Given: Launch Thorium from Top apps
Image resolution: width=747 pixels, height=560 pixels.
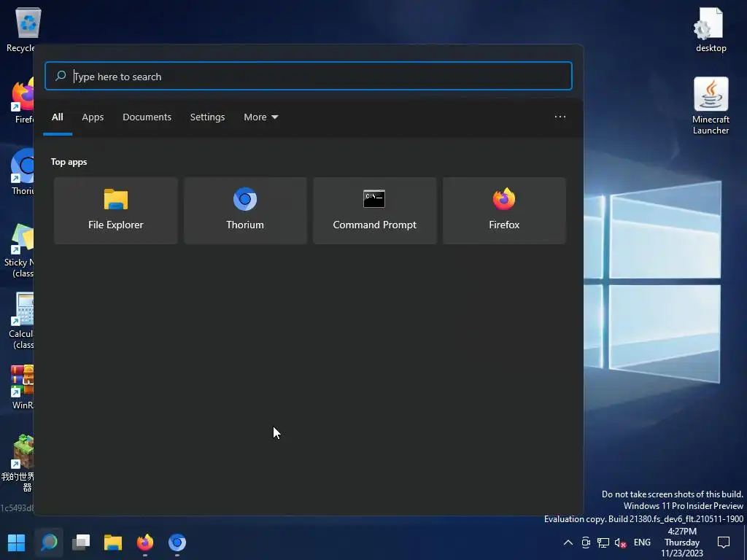Looking at the screenshot, I should [x=245, y=211].
